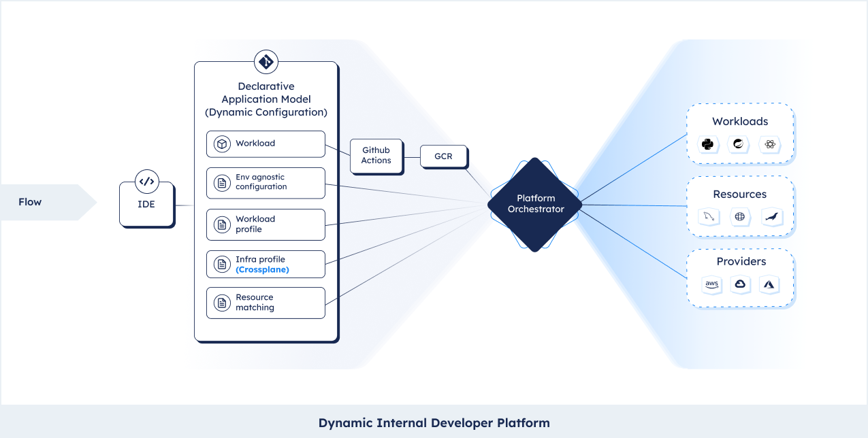Select the globe icon under Resources
The height and width of the screenshot is (438, 868).
(739, 217)
